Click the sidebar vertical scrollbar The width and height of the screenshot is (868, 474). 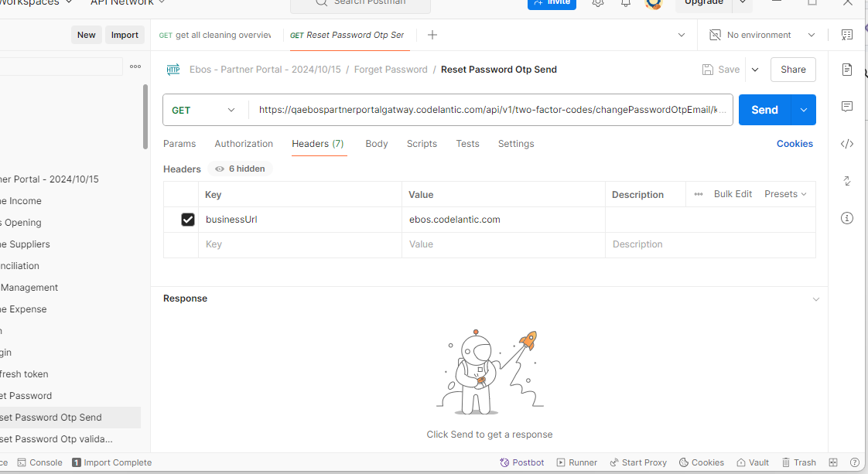point(145,117)
